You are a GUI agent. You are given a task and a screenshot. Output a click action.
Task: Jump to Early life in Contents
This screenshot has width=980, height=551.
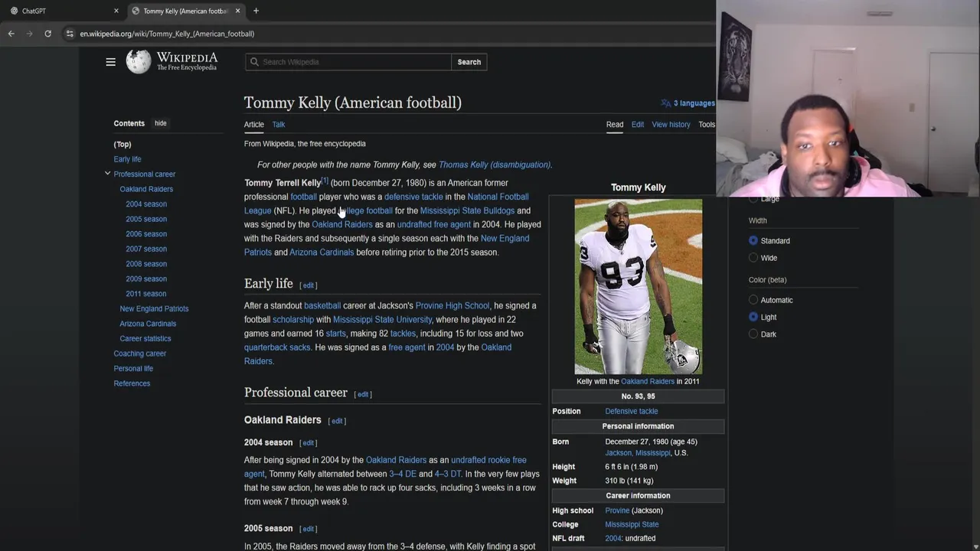tap(127, 159)
